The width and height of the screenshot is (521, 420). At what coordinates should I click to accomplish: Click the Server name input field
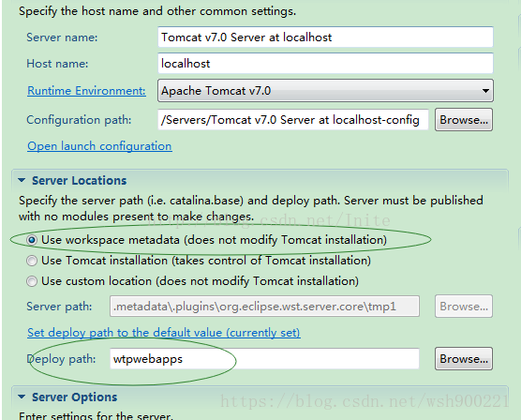point(325,37)
